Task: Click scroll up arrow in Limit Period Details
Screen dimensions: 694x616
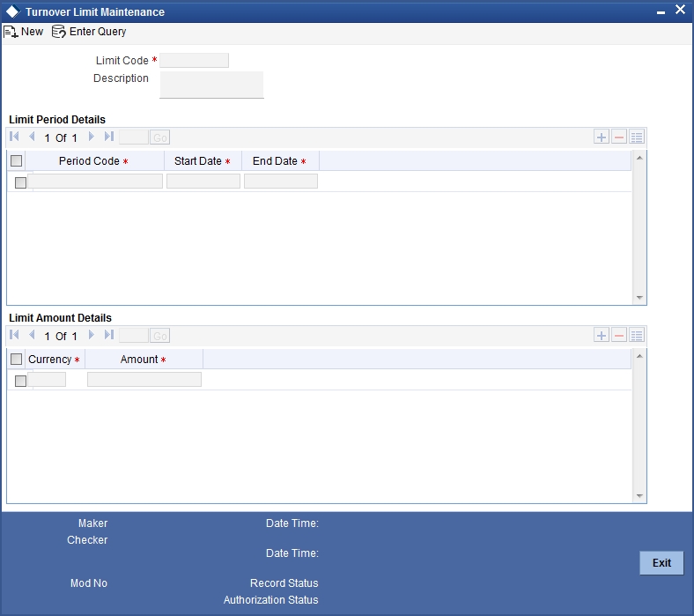Action: coord(639,158)
